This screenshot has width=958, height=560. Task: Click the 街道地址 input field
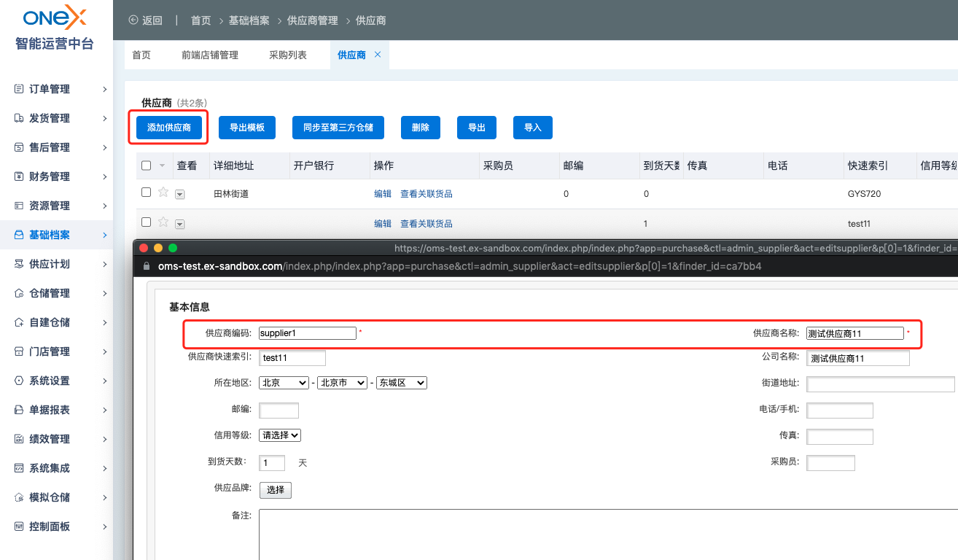pos(881,384)
